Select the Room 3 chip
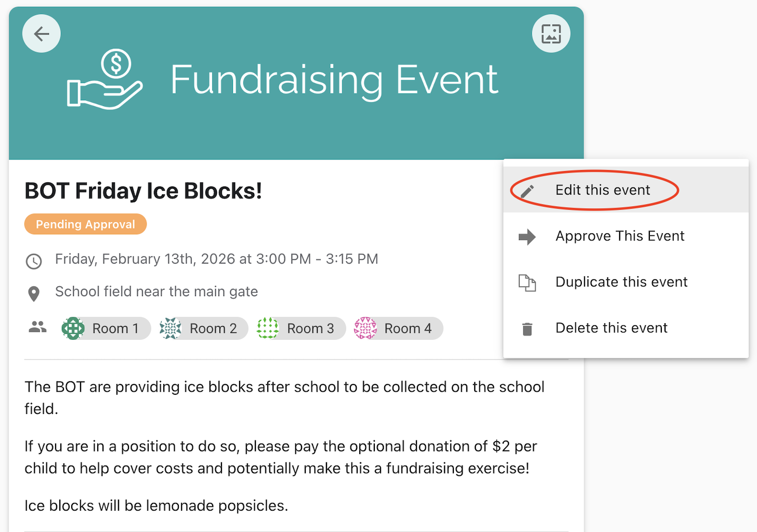This screenshot has width=757, height=532. coord(301,328)
